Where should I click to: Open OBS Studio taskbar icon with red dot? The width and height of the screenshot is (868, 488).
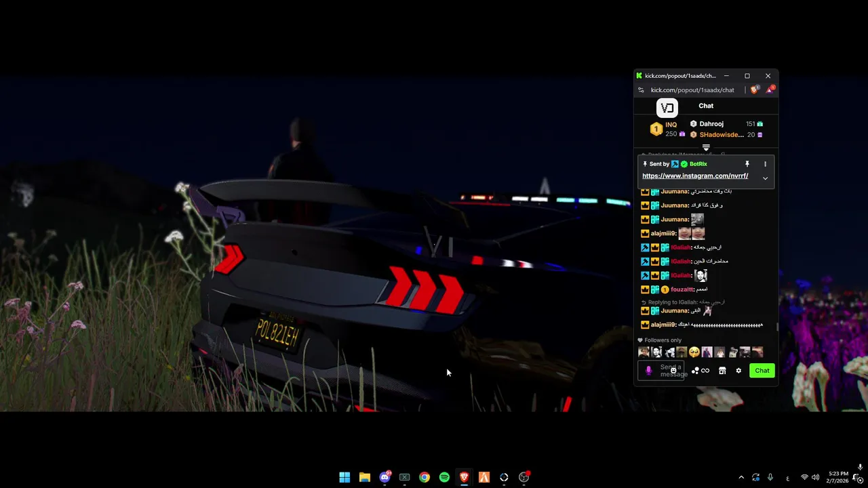click(524, 477)
